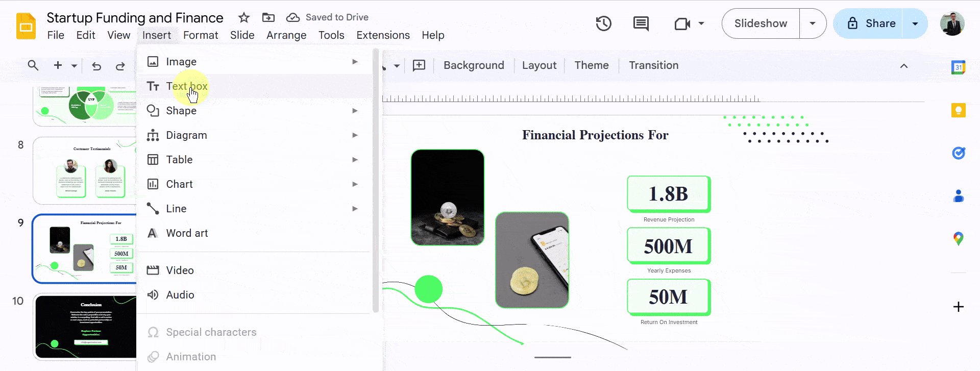The image size is (980, 371).
Task: Open Google Calendar side panel icon
Action: click(x=958, y=67)
